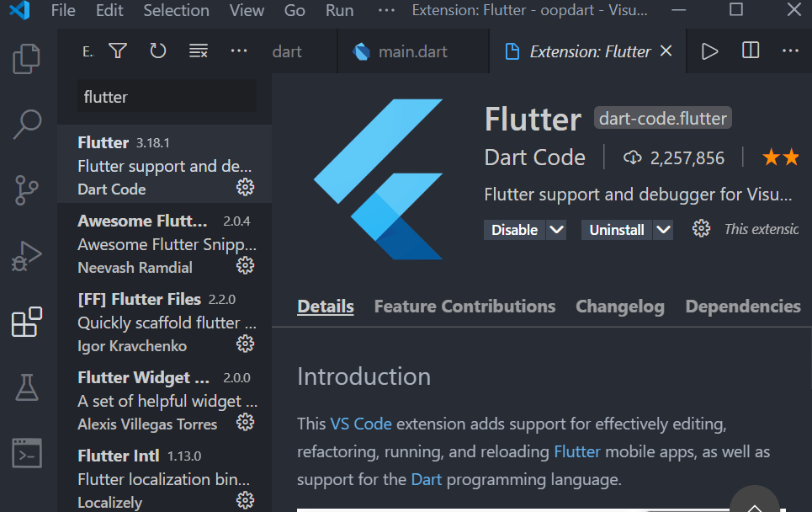Open manage gear for Awesome Flutter Snippets
Viewport: 812px width, 512px height.
246,265
